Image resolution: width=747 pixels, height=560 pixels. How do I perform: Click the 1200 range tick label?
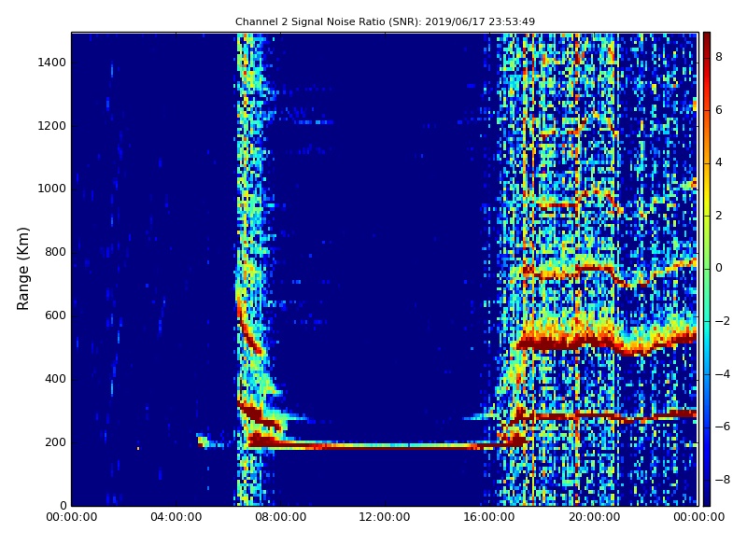point(52,126)
